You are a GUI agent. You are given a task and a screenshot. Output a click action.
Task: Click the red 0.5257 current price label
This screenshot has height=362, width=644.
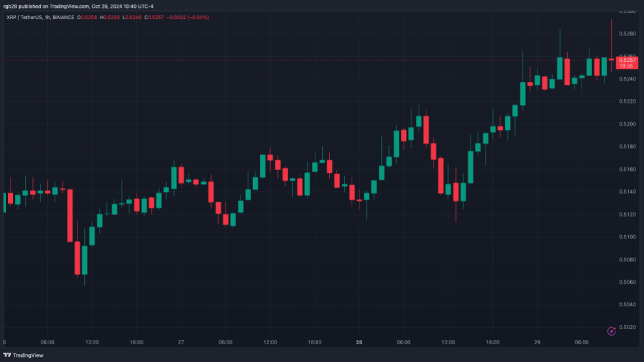pyautogui.click(x=628, y=60)
